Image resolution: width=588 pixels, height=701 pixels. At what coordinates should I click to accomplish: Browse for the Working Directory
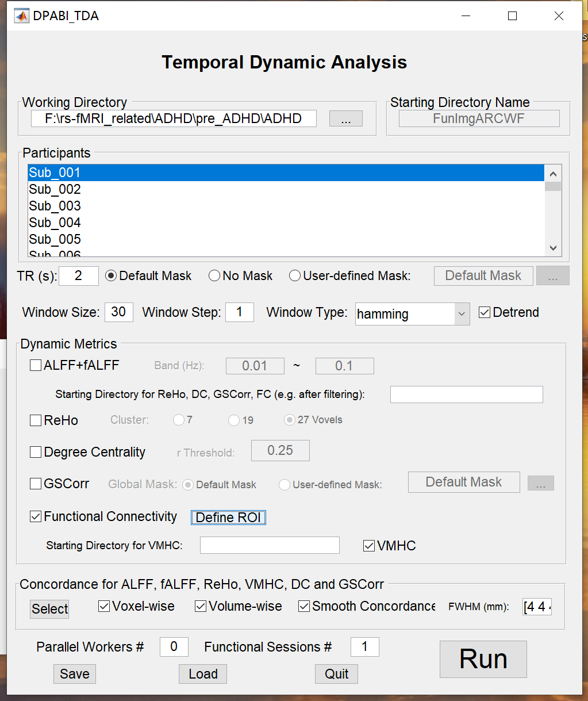click(345, 118)
